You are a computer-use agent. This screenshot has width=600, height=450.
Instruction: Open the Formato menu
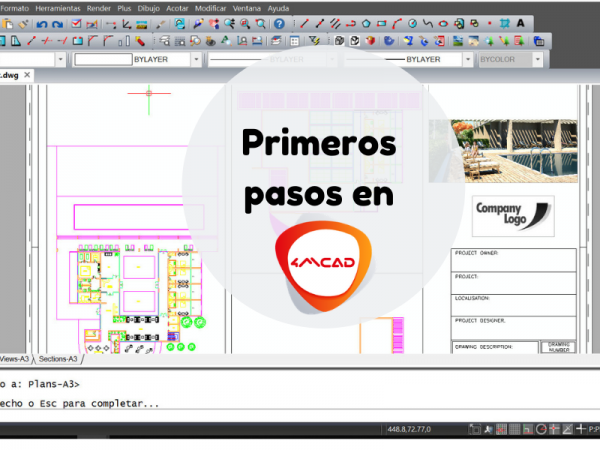pos(15,8)
